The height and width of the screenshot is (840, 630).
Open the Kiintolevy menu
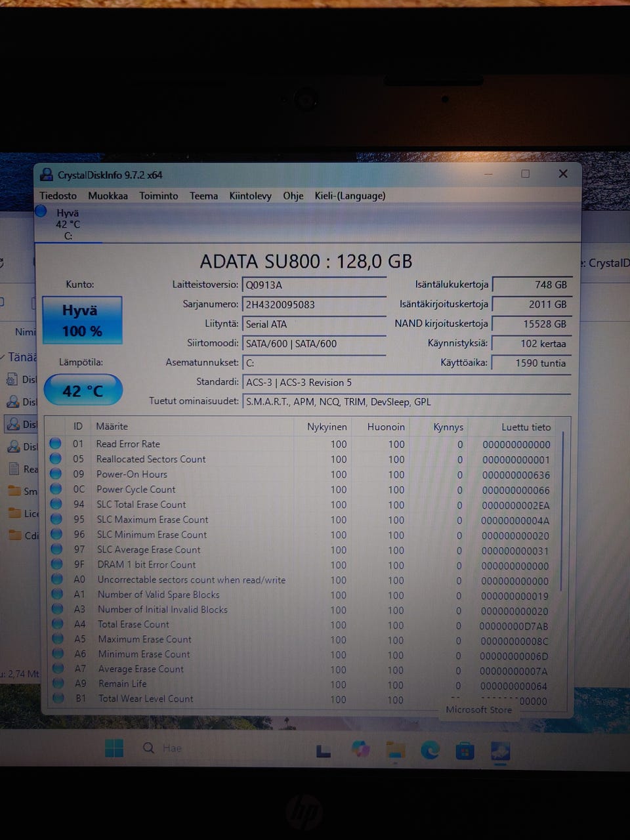point(250,196)
